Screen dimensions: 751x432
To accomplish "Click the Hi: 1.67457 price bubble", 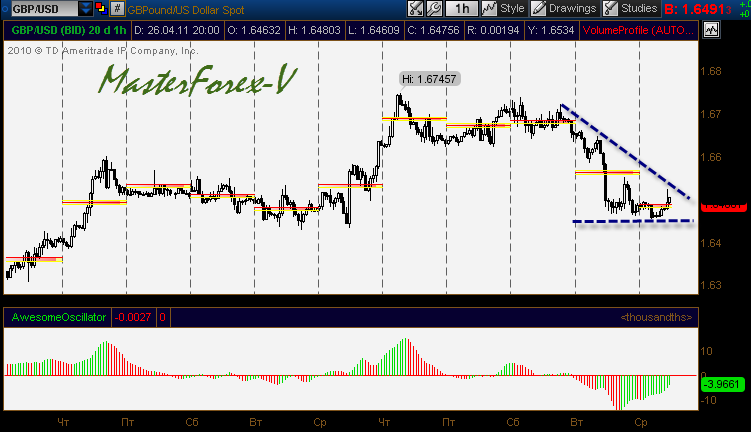I will (x=430, y=79).
